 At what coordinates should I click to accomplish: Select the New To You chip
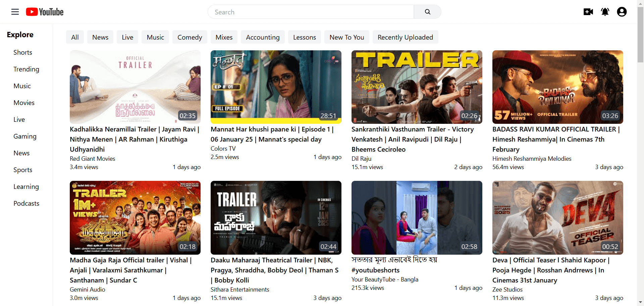347,37
